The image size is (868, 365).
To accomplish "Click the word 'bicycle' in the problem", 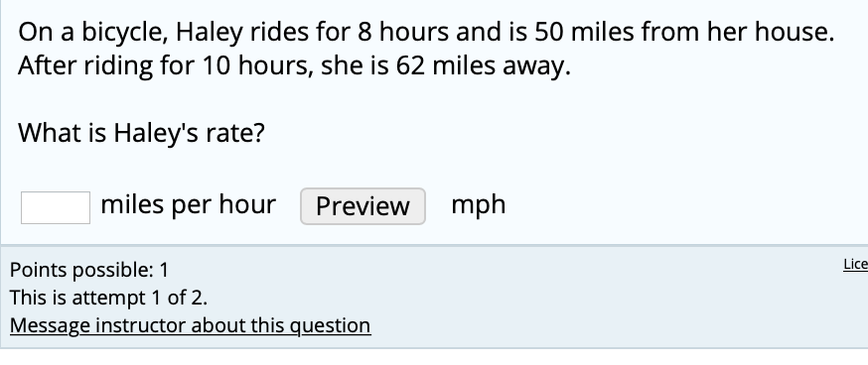I will point(124,32).
